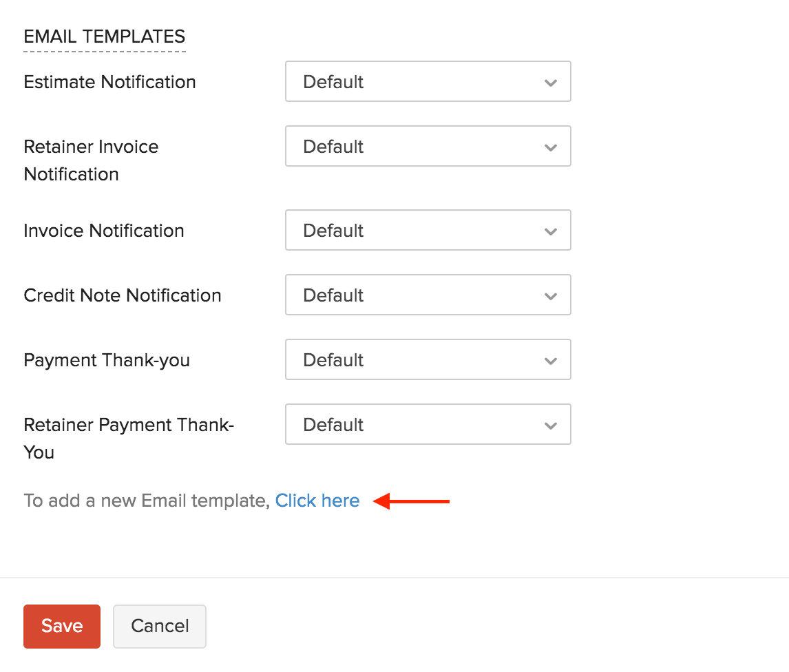Viewport: 789px width, 672px height.
Task: Click the down arrow on Payment Thank-you field
Action: [x=550, y=359]
